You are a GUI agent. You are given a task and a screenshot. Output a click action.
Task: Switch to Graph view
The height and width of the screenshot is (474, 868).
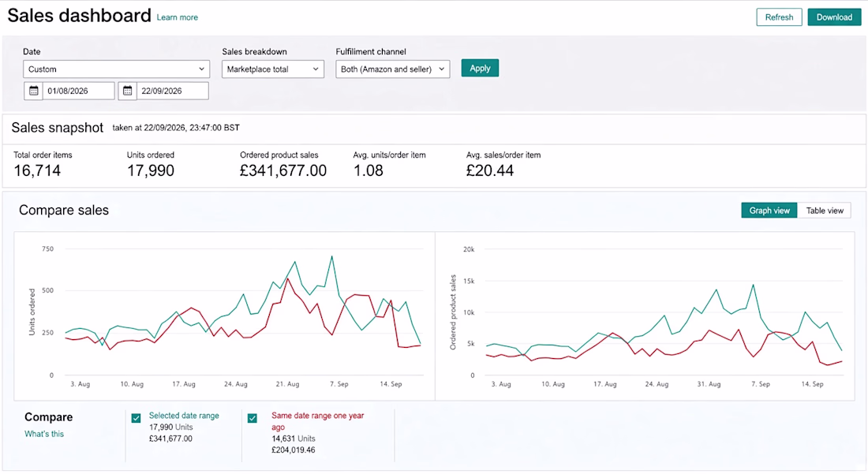pos(769,211)
